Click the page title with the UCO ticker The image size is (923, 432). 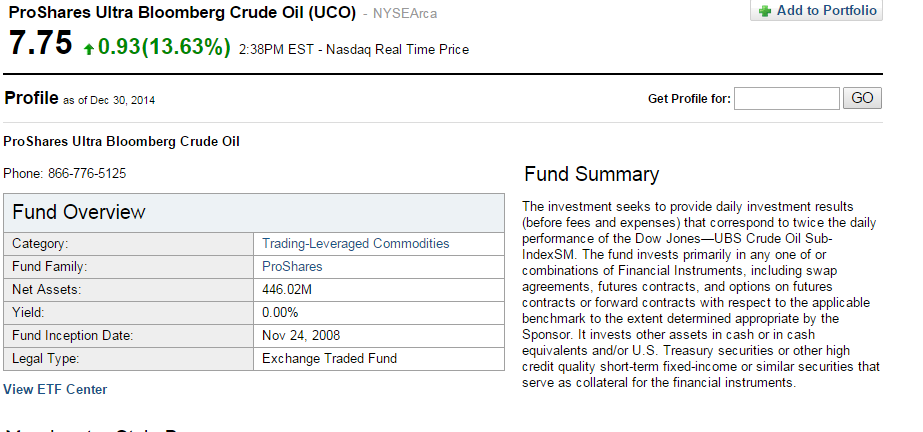tap(180, 12)
